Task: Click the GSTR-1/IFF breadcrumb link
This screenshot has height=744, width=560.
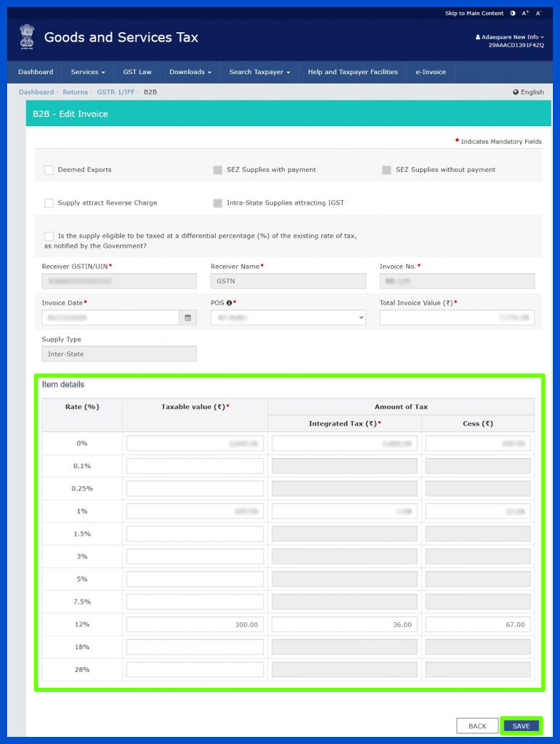Action: [x=115, y=92]
